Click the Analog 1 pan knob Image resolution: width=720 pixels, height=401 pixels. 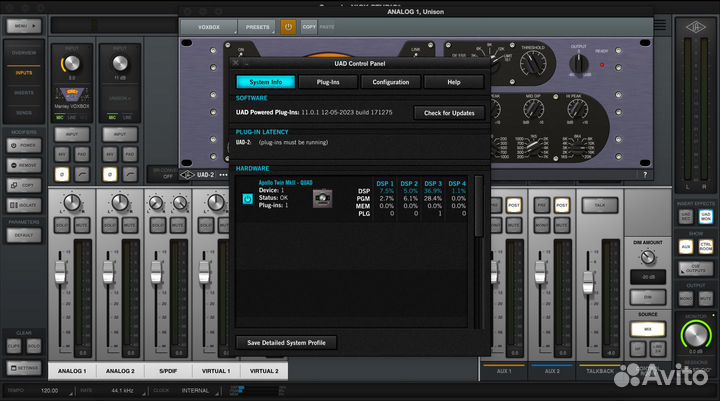coord(72,202)
